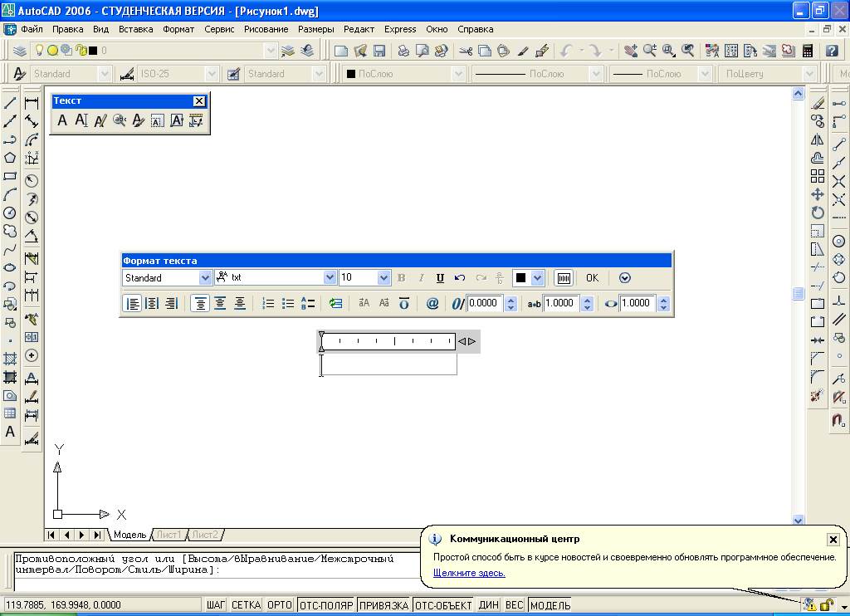Open the text color dropdown arrow
The image size is (850, 616).
[x=537, y=278]
